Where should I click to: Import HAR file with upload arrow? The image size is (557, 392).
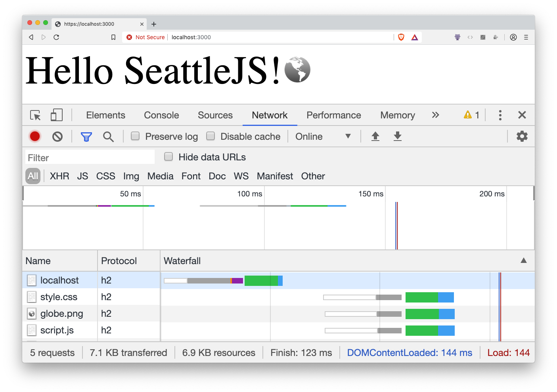pyautogui.click(x=375, y=137)
